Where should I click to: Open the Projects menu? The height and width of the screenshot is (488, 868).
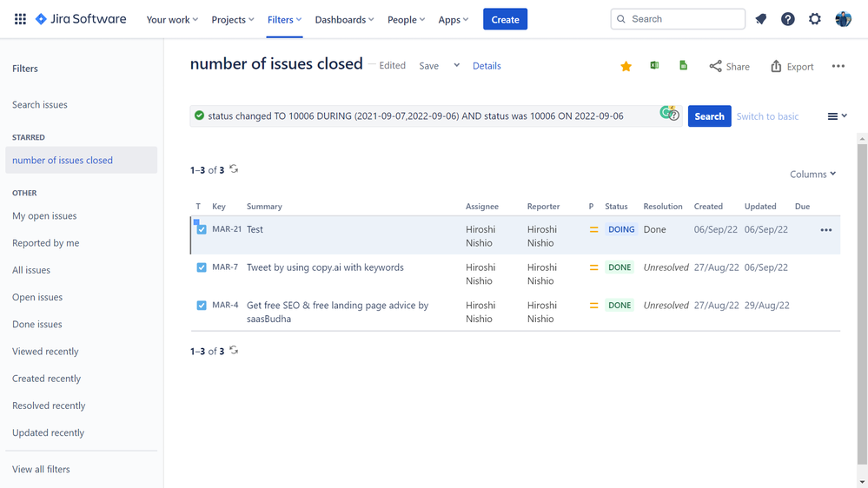click(x=233, y=19)
